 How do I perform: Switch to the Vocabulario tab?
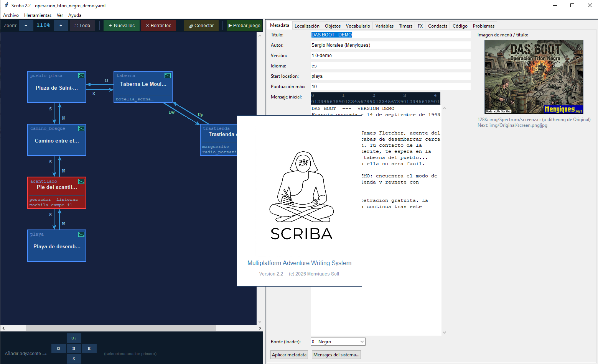coord(358,26)
